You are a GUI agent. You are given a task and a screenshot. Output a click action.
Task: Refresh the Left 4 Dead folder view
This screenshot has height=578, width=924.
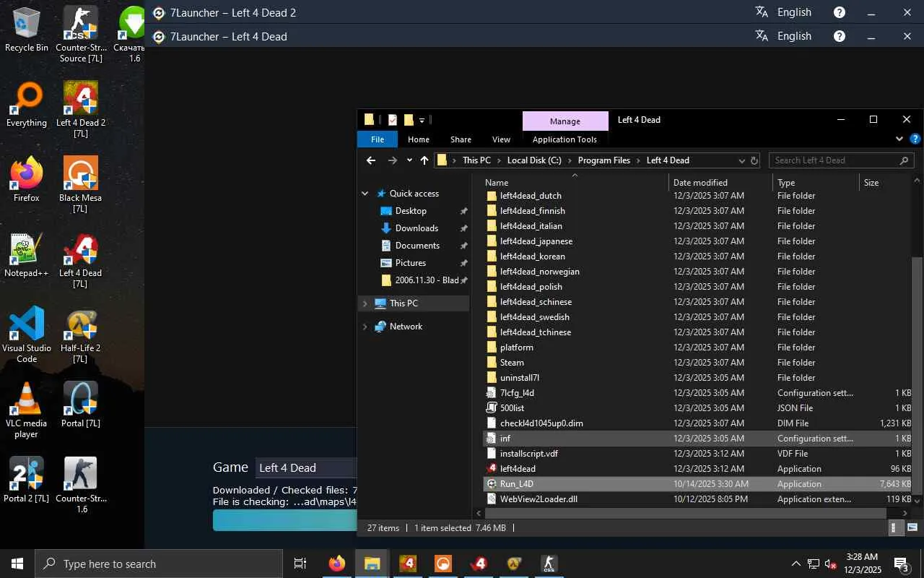(x=754, y=160)
